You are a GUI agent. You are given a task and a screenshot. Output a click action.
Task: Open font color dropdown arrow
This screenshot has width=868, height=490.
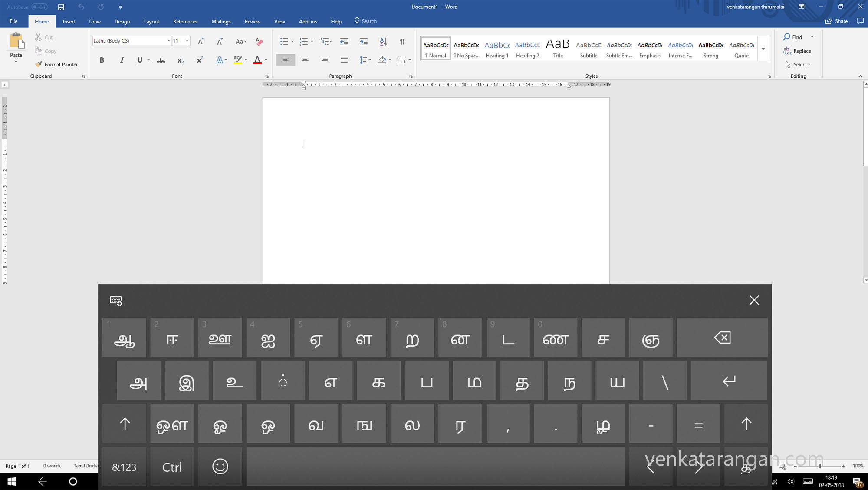coord(266,60)
